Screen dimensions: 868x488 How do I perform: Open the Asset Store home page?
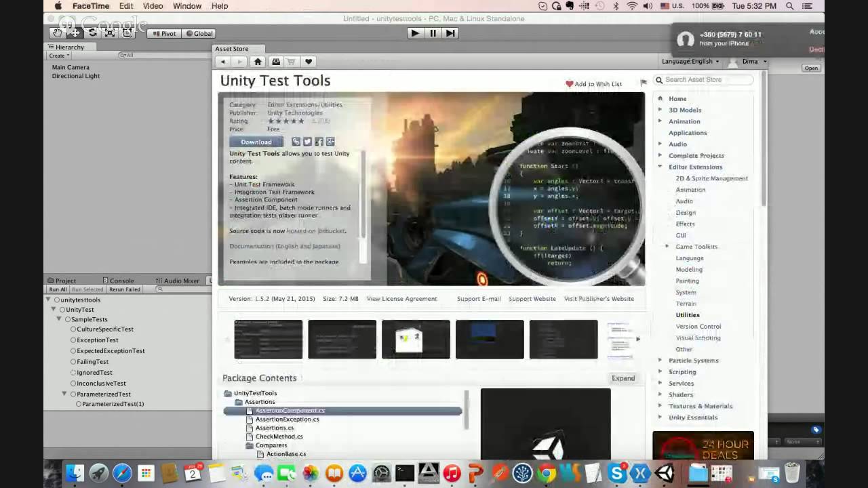coord(258,62)
